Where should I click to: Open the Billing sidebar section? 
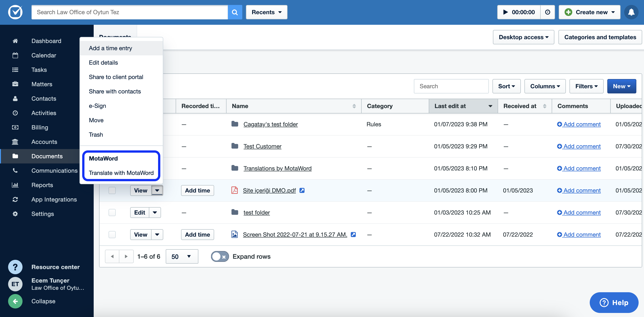point(39,127)
